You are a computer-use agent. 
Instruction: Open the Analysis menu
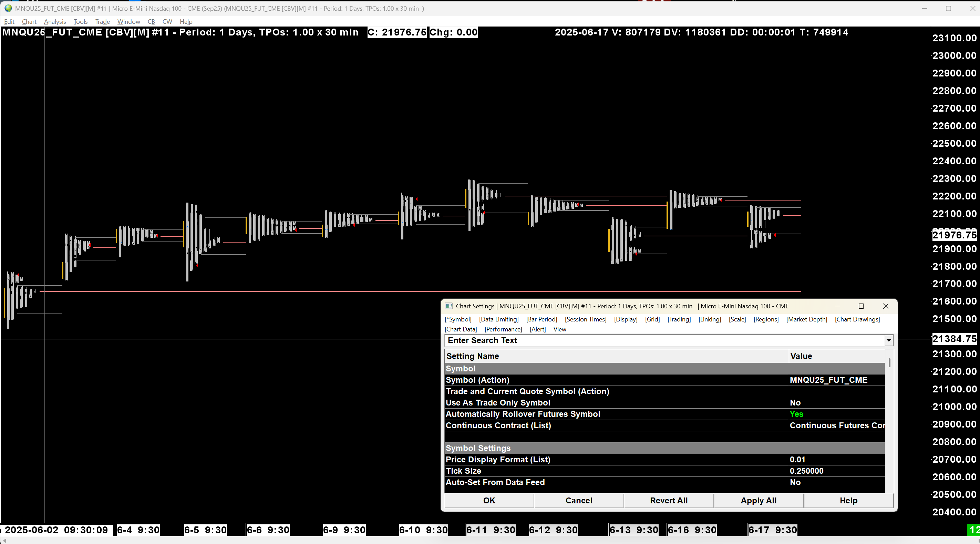55,22
